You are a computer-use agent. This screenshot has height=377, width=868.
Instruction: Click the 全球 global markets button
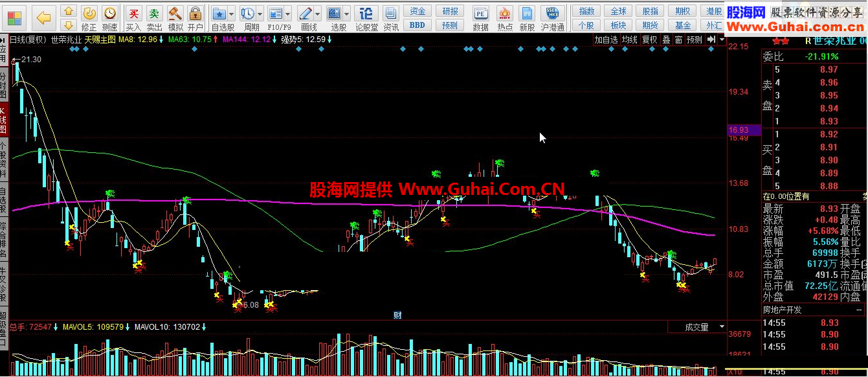click(x=618, y=11)
